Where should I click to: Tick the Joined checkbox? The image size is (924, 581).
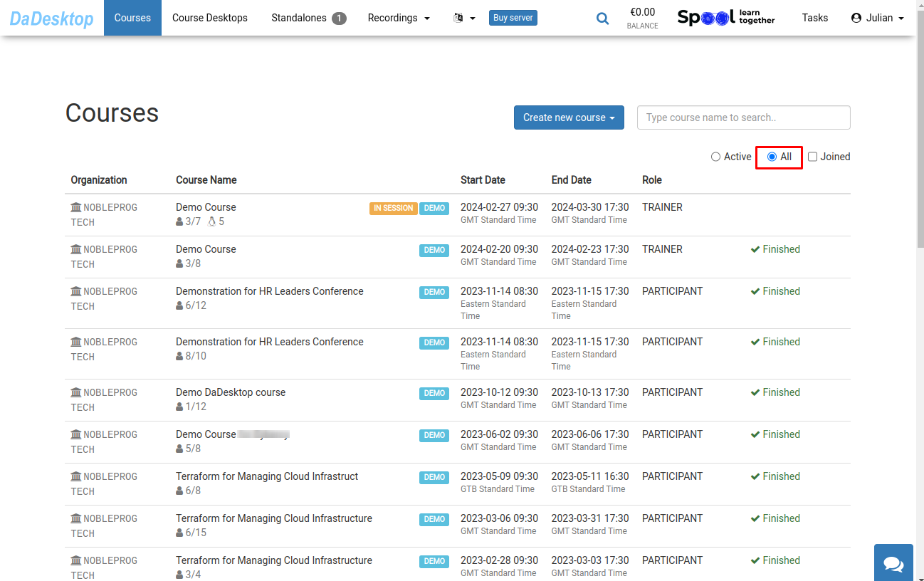(x=812, y=157)
